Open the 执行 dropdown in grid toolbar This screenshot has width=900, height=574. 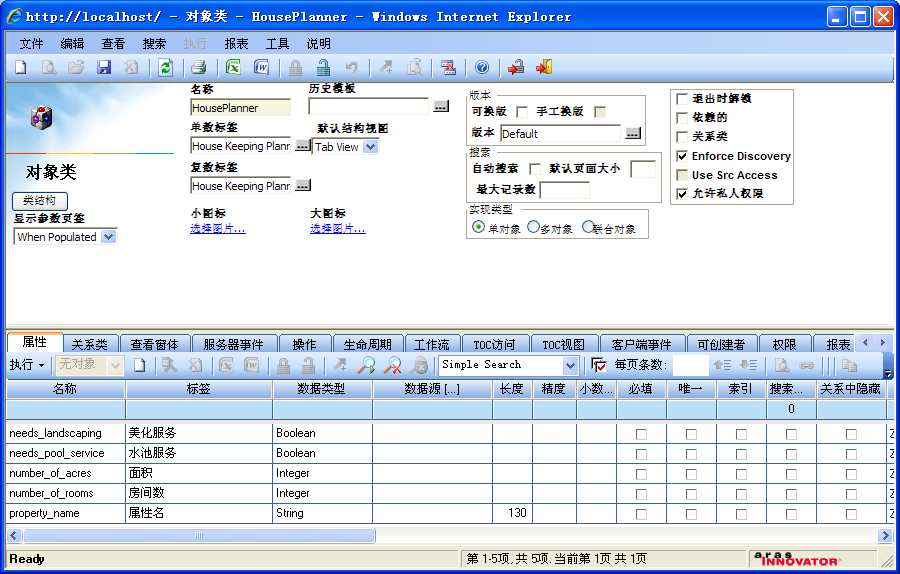(27, 365)
